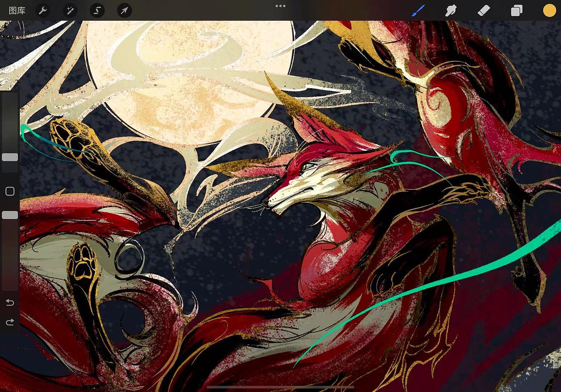Open the 图库 gallery
The width and height of the screenshot is (561, 392).
17,11
